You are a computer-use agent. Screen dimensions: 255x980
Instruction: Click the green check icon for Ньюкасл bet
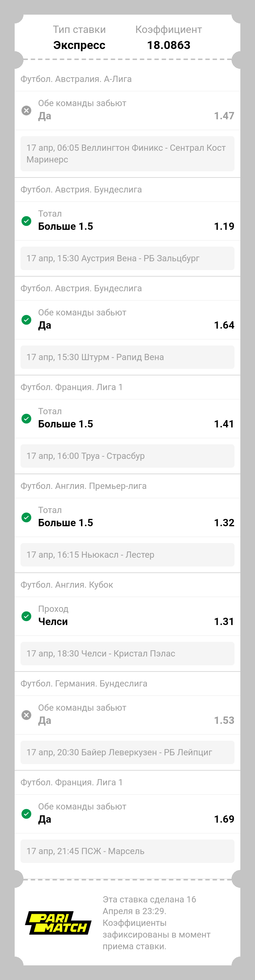tap(26, 517)
